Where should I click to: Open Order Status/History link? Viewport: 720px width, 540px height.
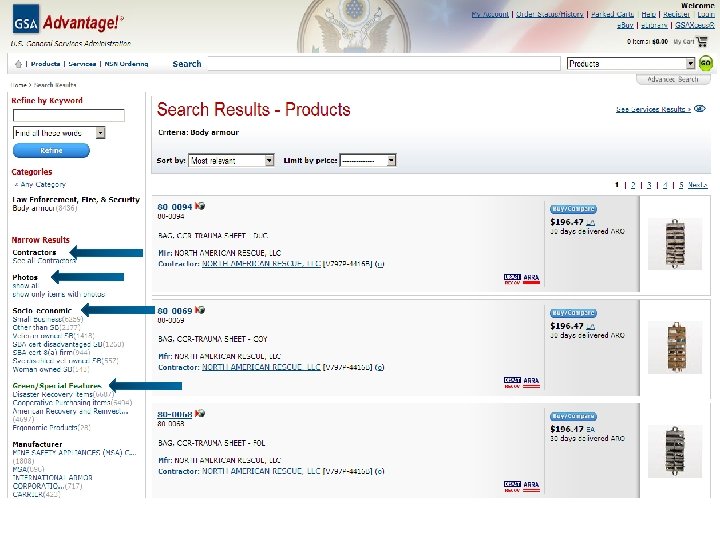click(550, 14)
